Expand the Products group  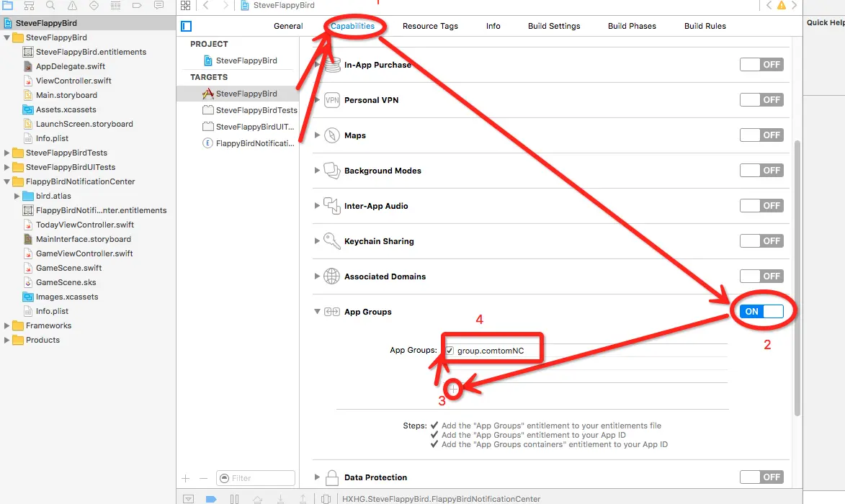coord(6,341)
